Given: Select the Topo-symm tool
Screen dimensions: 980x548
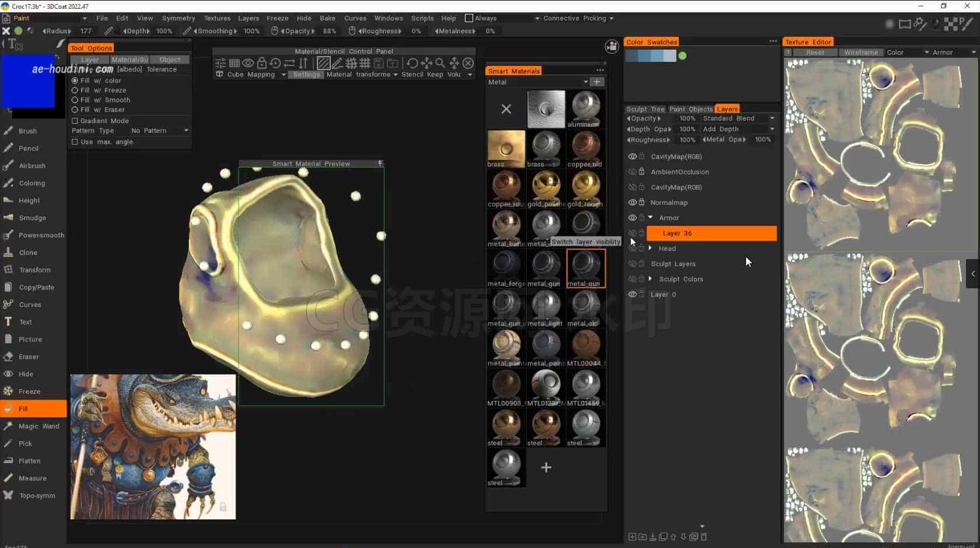Looking at the screenshot, I should [x=37, y=495].
